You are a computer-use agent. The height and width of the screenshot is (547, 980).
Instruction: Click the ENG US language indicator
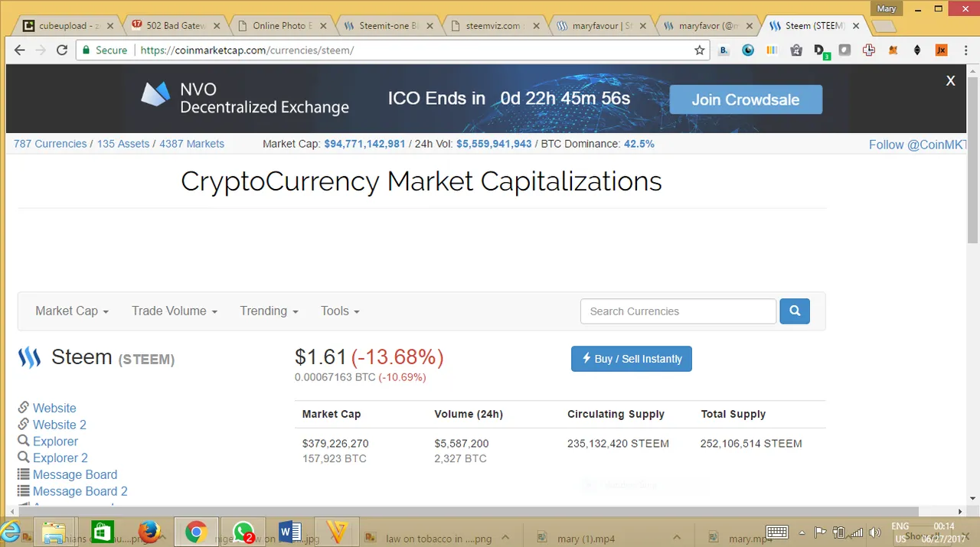pyautogui.click(x=900, y=532)
